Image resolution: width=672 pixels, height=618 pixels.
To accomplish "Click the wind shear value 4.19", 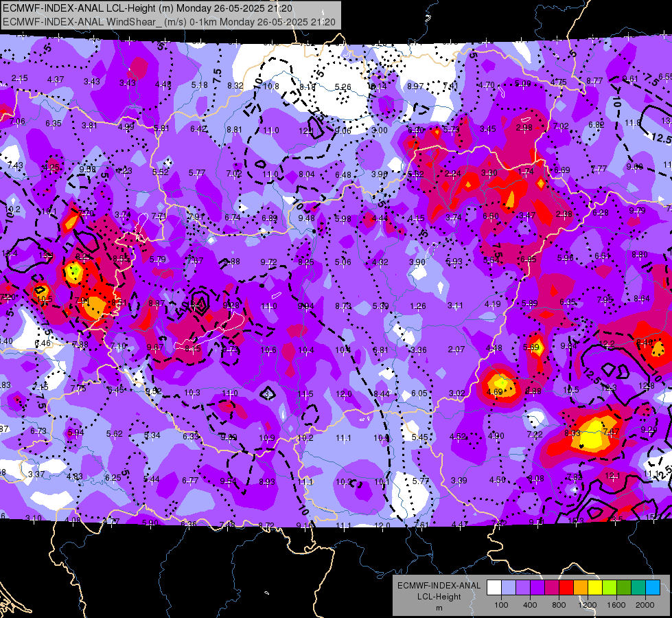I will [x=492, y=304].
